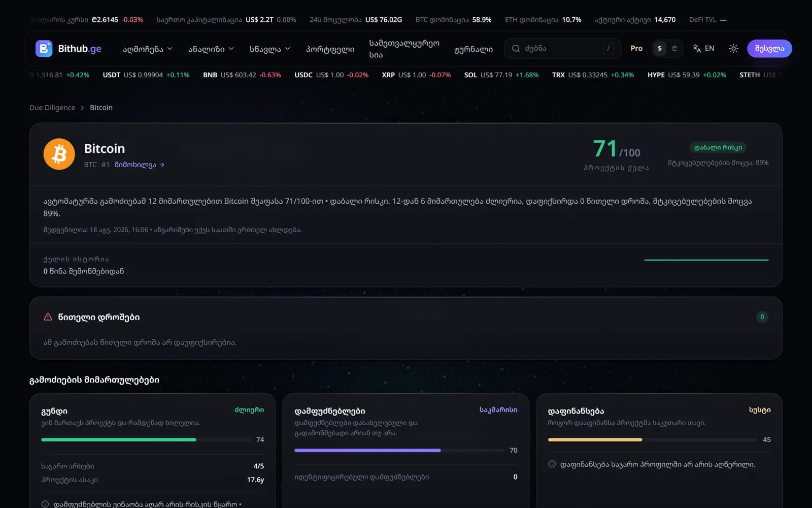
Task: Click the funding score progress bar at 45
Action: point(652,439)
